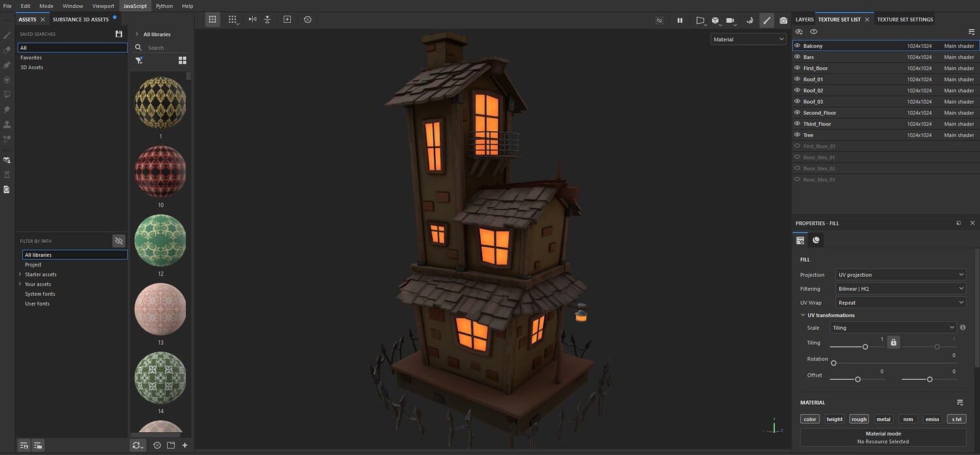Screen dimensions: 980x455
Task: Show the First_floor_01 texture set
Action: pyautogui.click(x=797, y=146)
